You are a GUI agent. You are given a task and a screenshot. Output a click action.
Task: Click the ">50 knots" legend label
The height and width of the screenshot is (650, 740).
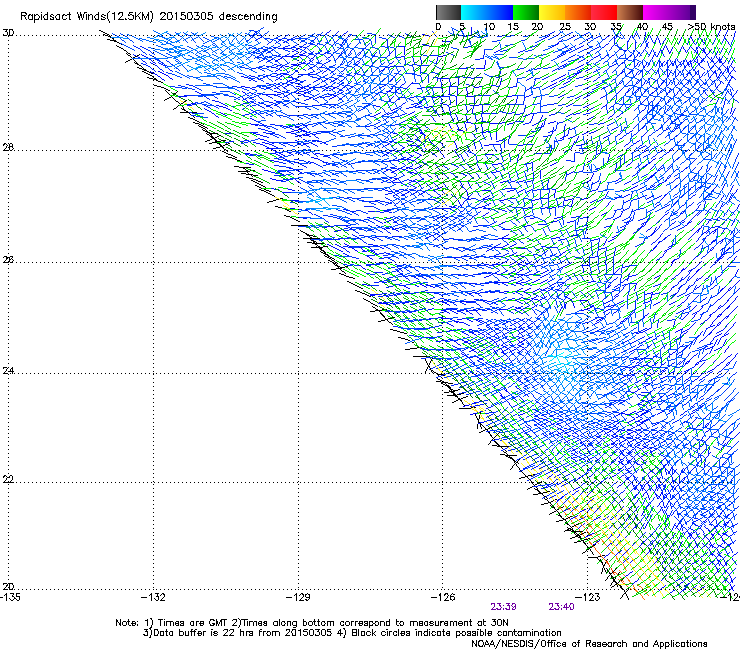pos(711,27)
